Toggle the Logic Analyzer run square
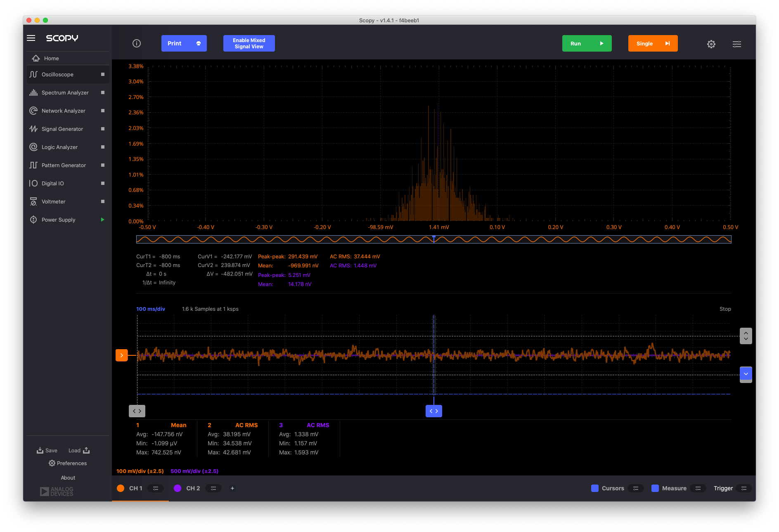Image resolution: width=779 pixels, height=532 pixels. (x=103, y=147)
